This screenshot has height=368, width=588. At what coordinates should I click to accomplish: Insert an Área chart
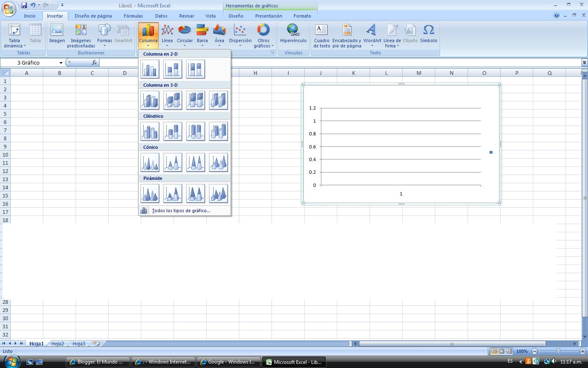click(219, 35)
